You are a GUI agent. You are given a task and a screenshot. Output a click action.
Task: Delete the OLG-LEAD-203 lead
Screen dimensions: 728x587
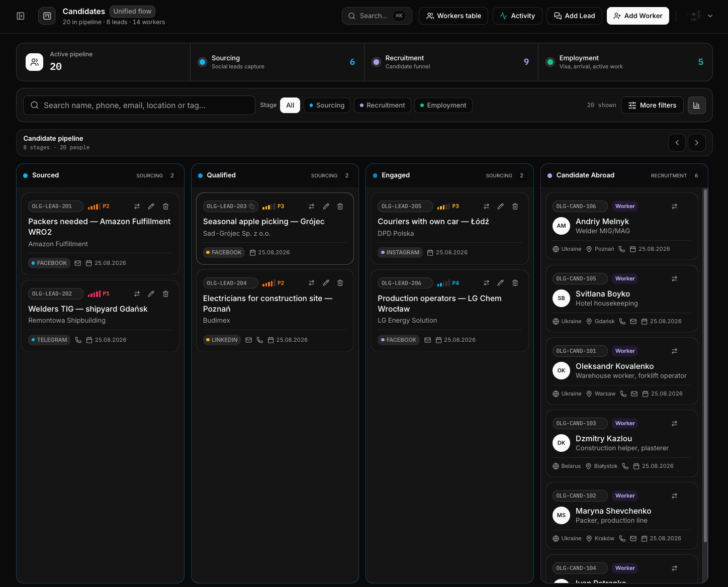(340, 207)
